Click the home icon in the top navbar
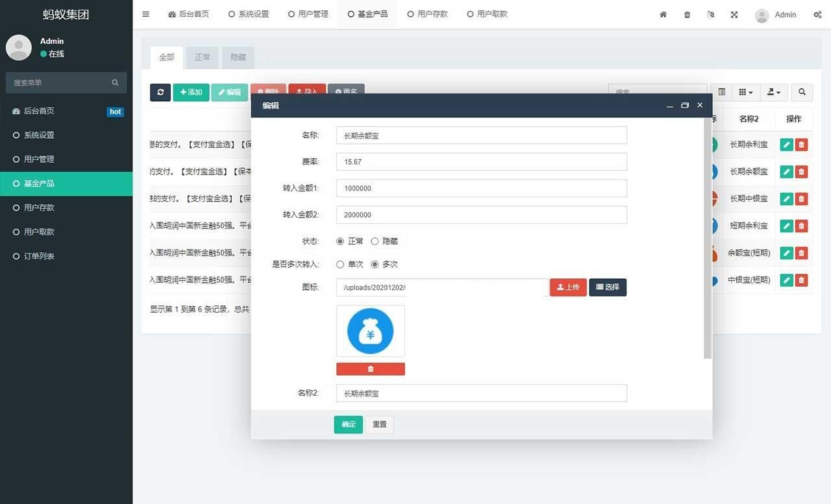 point(663,14)
